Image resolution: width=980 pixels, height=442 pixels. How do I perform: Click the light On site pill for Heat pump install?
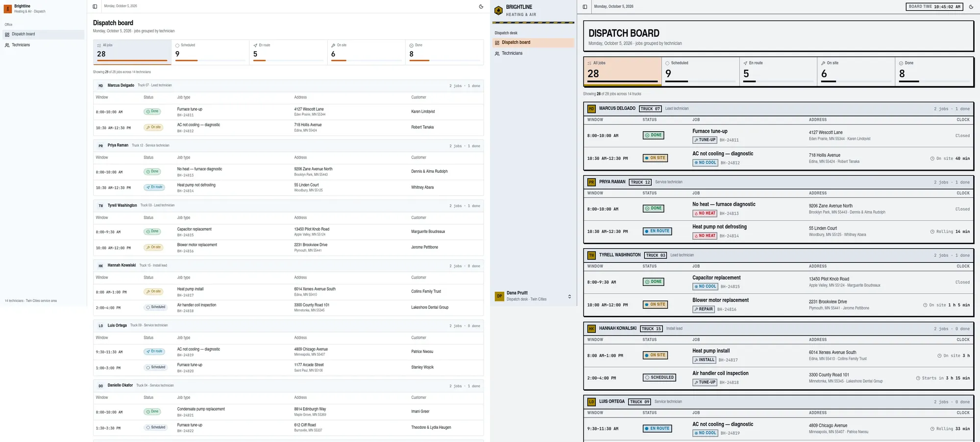153,292
